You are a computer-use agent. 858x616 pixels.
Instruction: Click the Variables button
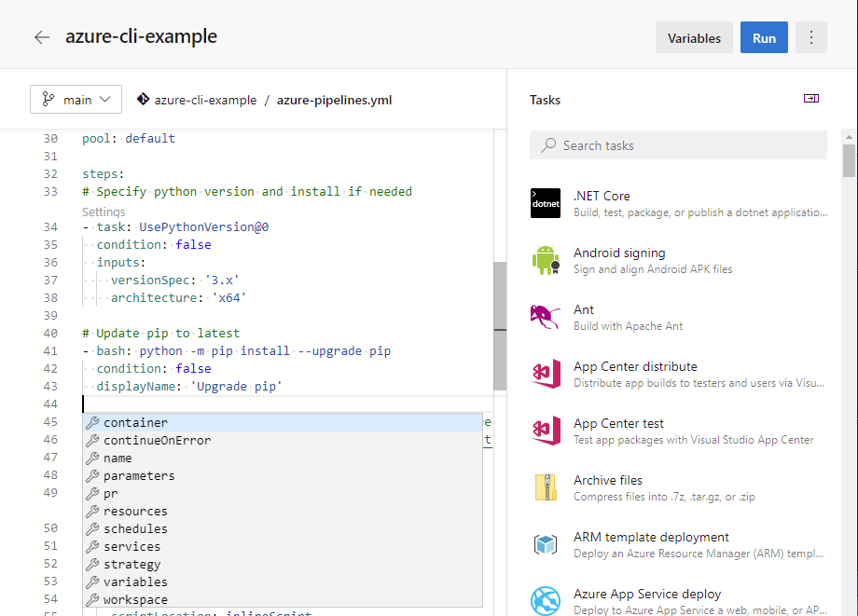pos(694,38)
